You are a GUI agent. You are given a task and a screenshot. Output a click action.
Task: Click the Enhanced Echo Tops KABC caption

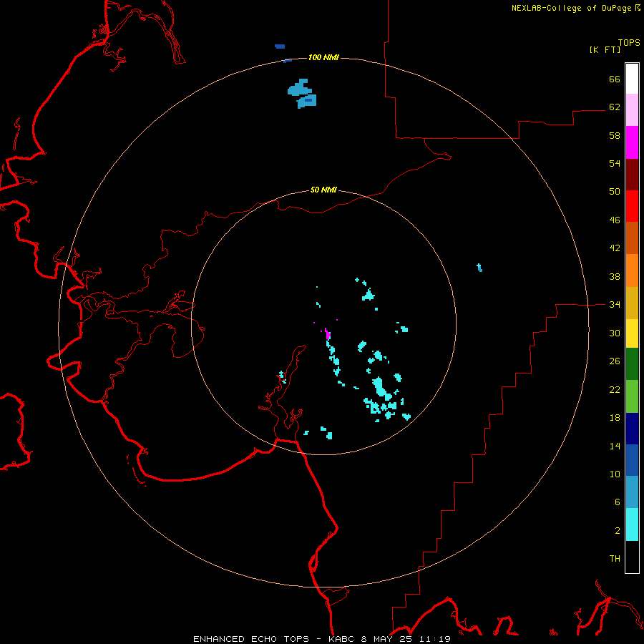tap(322, 639)
